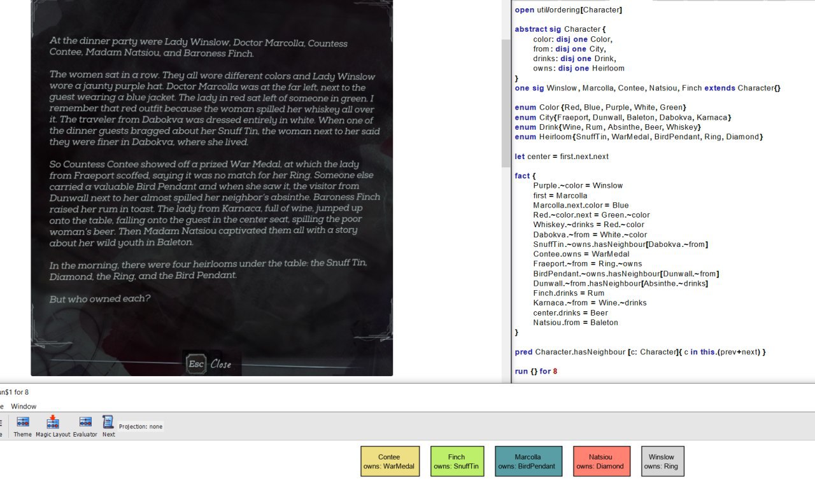Select the green Finch node owning SnuffTin
The height and width of the screenshot is (504, 815).
pos(457,461)
